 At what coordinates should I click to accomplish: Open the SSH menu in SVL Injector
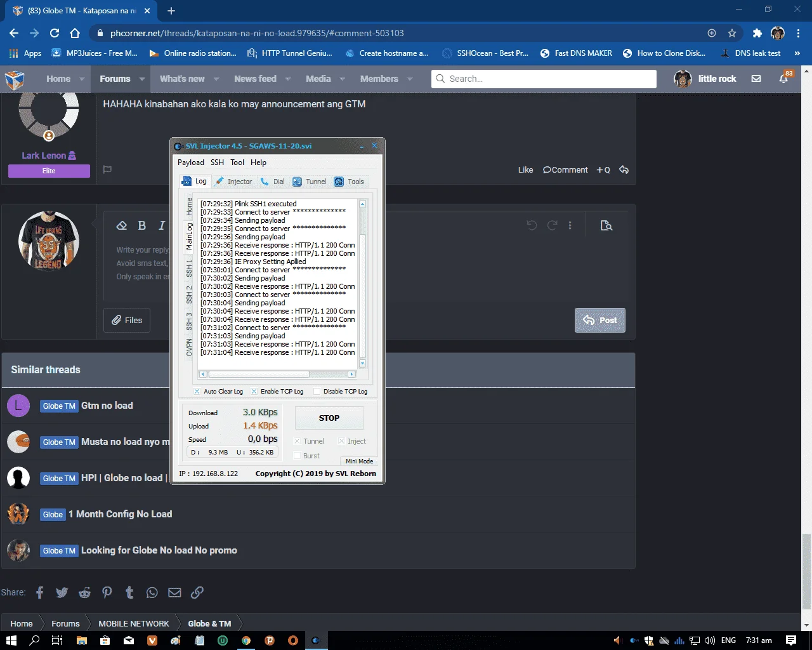pos(218,162)
